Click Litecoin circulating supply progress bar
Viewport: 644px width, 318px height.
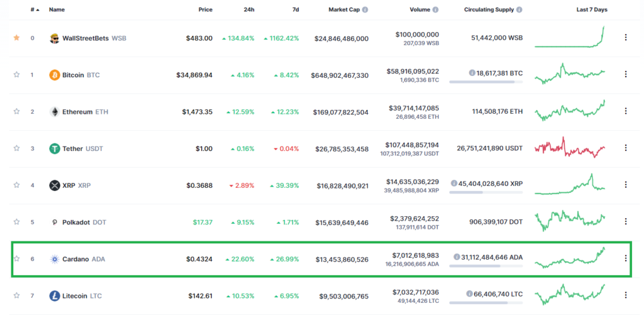tap(486, 303)
